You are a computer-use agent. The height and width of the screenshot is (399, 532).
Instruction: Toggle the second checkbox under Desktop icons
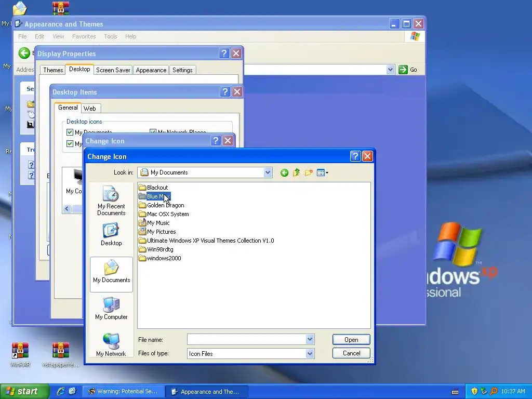click(x=70, y=143)
